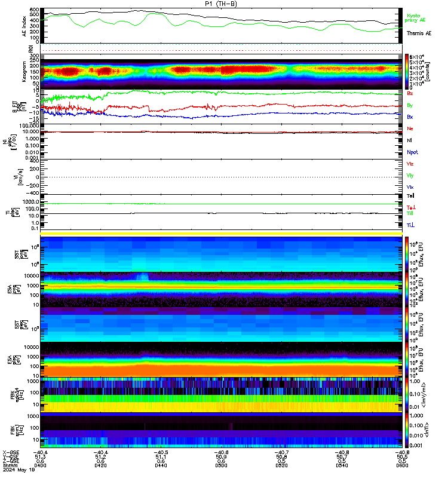448x478 pixels.
Task: Click the nT magnetic field color bar
Action: tap(407, 430)
